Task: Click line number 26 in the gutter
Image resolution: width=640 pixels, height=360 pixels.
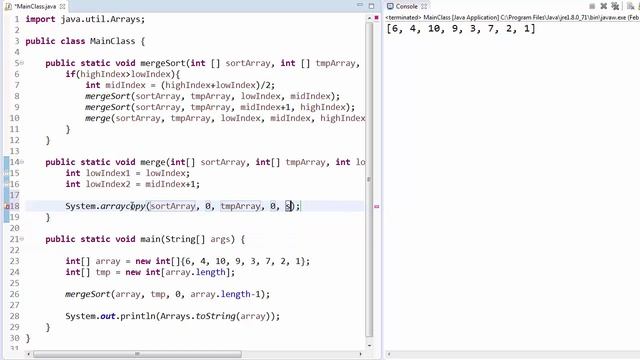Action: [x=15, y=294]
